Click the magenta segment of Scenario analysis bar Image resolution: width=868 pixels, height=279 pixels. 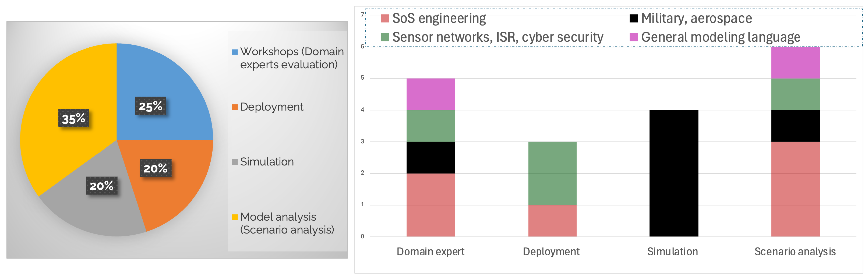click(x=795, y=63)
